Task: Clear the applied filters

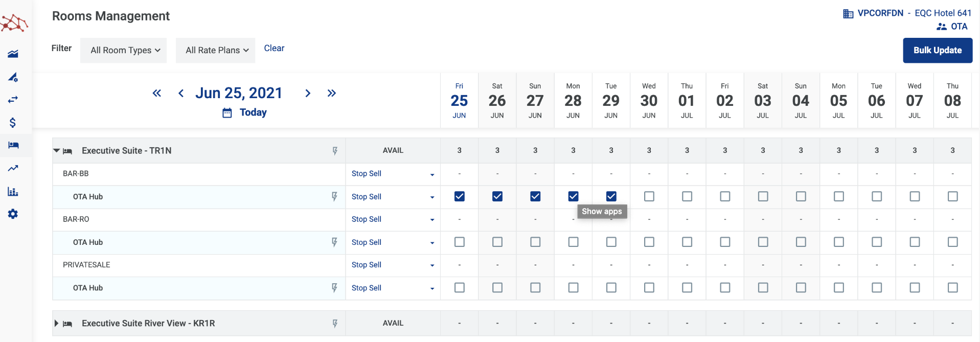Action: (x=274, y=48)
